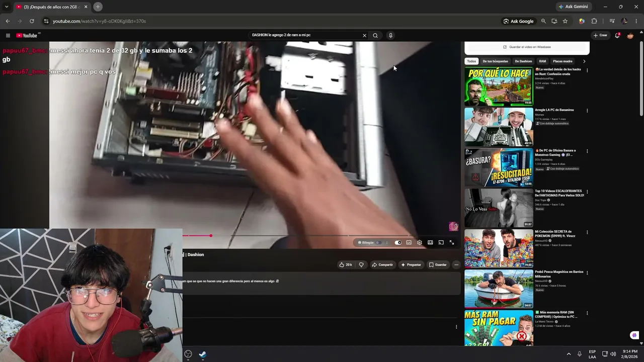Click Ask Gemini button

pyautogui.click(x=574, y=7)
